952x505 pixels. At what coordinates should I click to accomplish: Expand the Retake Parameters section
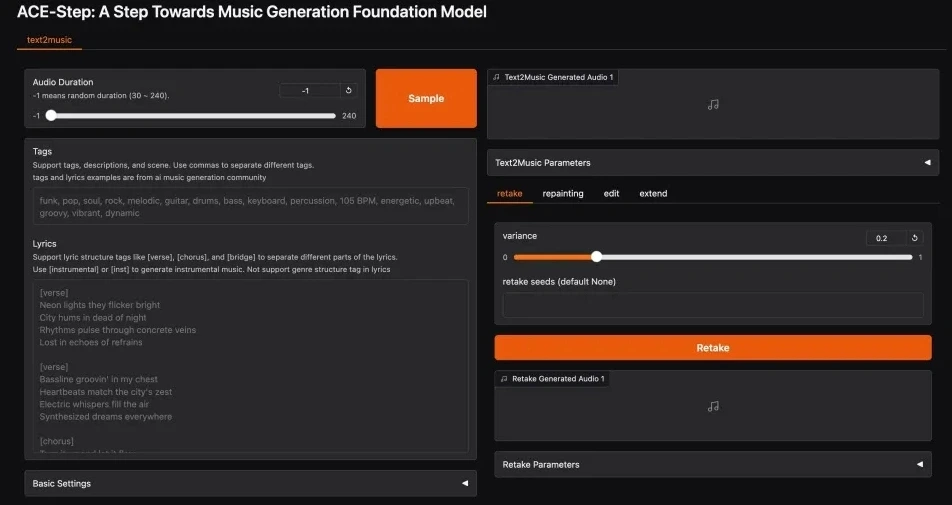919,464
